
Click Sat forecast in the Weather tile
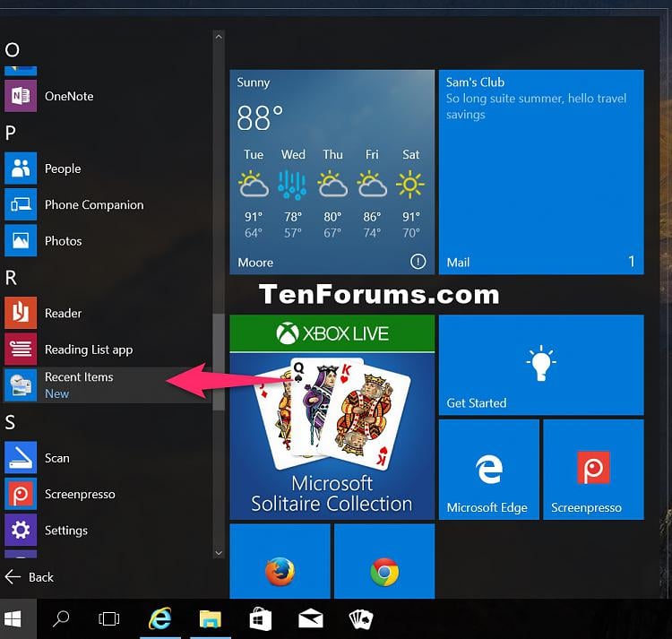(x=410, y=194)
